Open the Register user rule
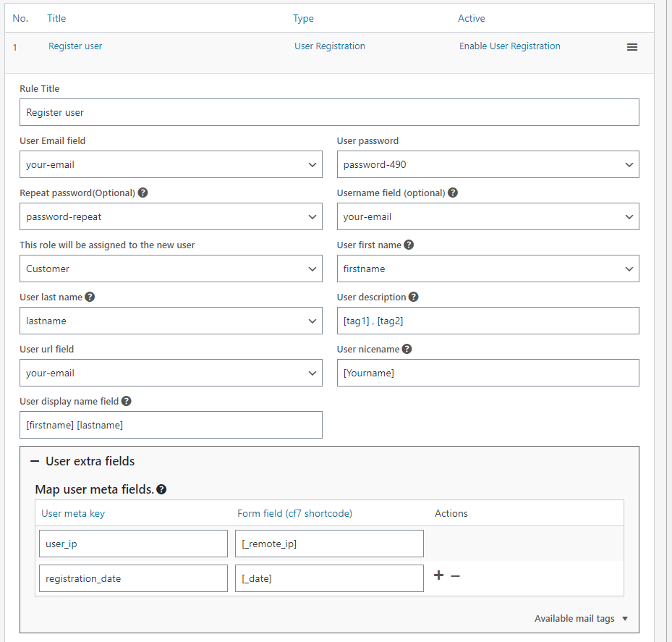This screenshot has height=642, width=672. [75, 46]
